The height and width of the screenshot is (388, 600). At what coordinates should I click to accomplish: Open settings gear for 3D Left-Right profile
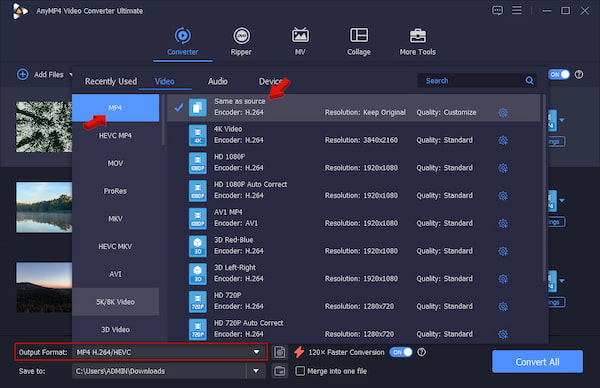tap(503, 279)
